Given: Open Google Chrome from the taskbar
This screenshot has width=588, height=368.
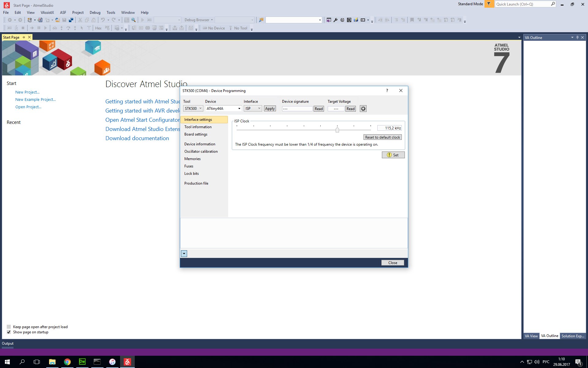Looking at the screenshot, I should 67,362.
